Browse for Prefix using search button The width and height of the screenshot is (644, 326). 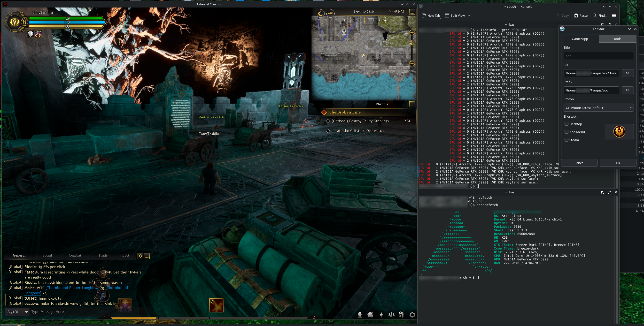(628, 90)
